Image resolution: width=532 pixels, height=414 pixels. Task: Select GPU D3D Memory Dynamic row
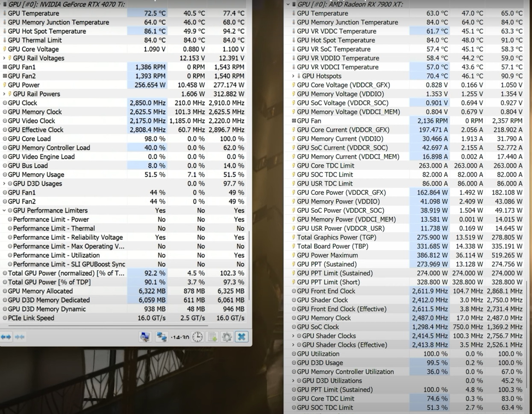(x=124, y=309)
